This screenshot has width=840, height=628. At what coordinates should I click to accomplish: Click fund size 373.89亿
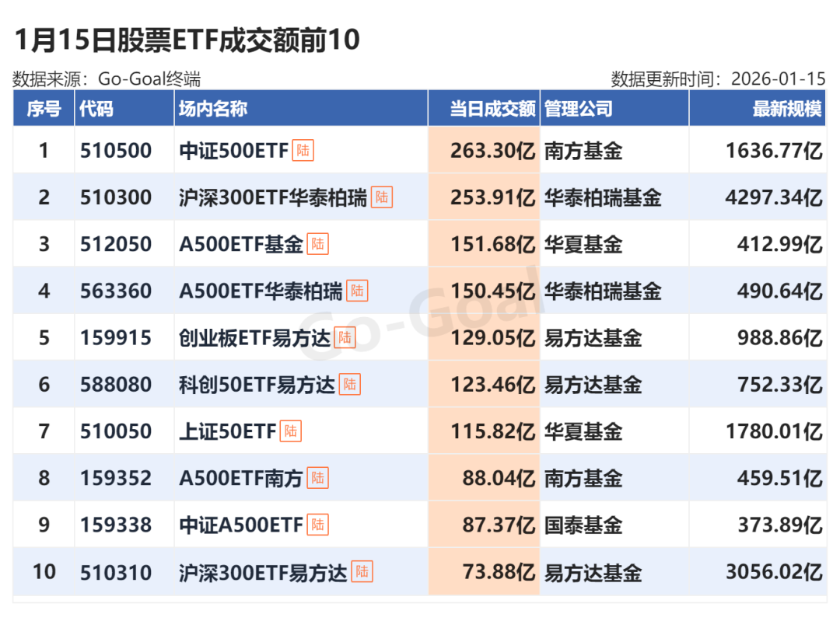click(780, 525)
